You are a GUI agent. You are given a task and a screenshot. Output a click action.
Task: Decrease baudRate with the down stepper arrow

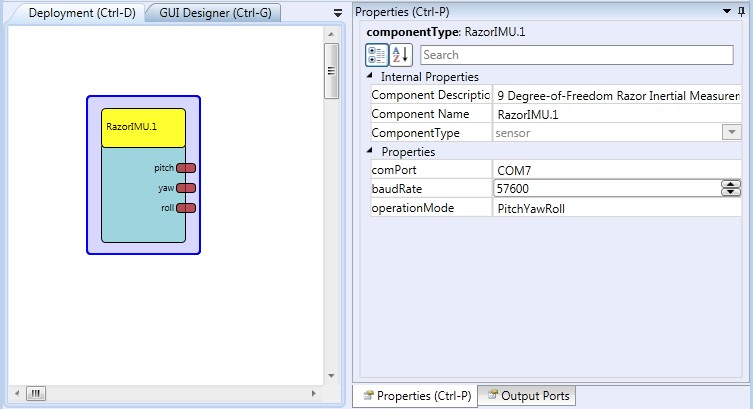click(x=730, y=192)
